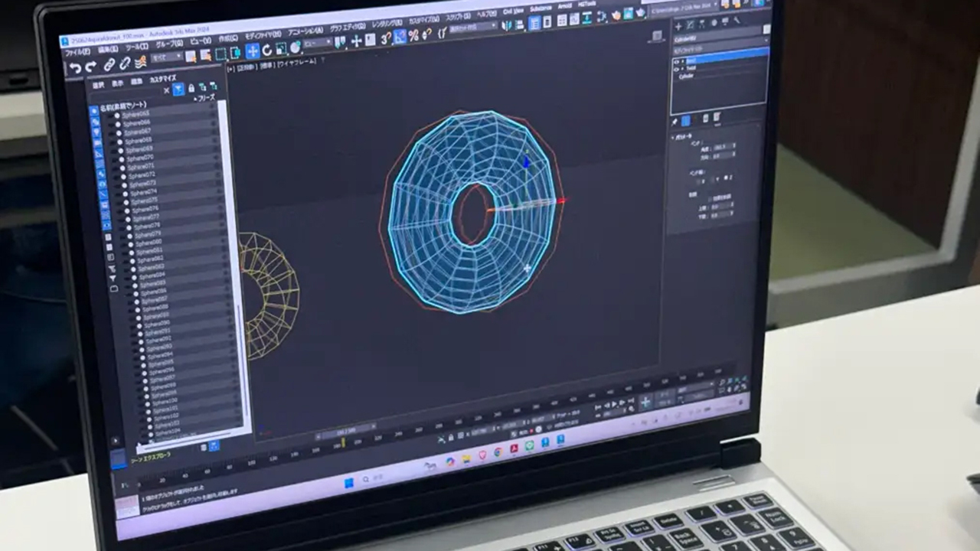The image size is (980, 551).
Task: Open the ファイル(F) menu
Action: click(76, 51)
